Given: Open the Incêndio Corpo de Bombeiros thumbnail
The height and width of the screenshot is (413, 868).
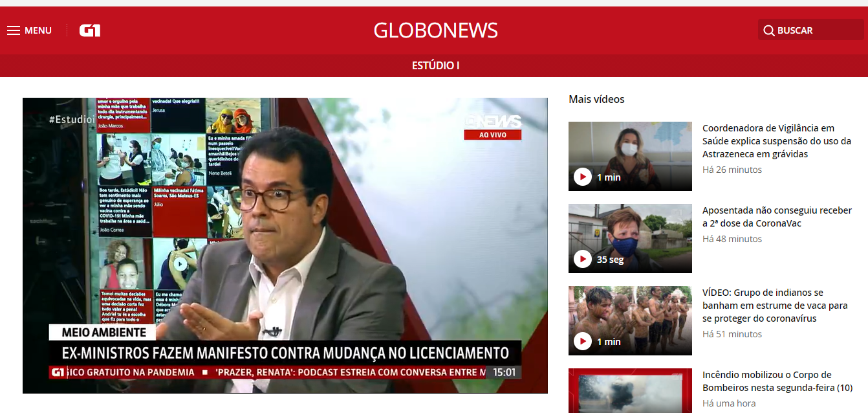Looking at the screenshot, I should pyautogui.click(x=630, y=390).
